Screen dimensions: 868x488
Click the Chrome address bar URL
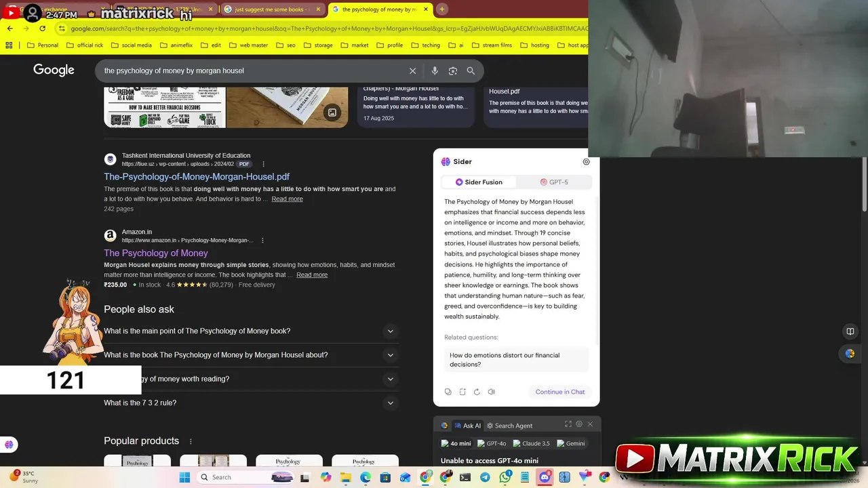(329, 28)
